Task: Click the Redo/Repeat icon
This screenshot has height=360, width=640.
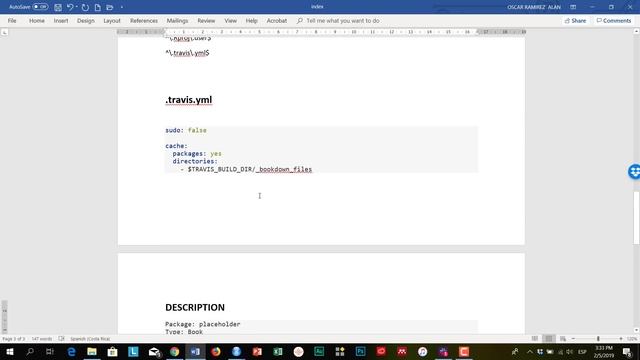Action: pyautogui.click(x=85, y=7)
